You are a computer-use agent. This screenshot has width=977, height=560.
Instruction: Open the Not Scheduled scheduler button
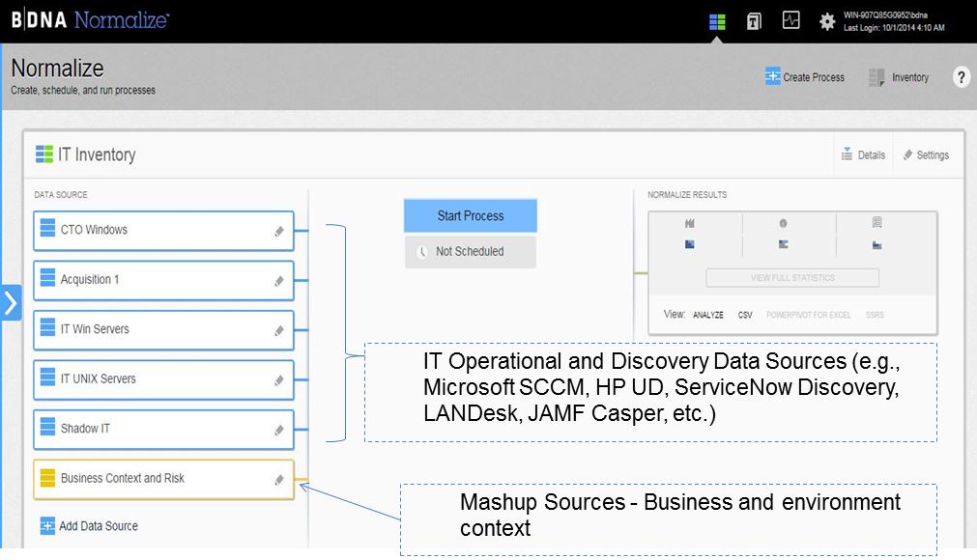pos(470,251)
